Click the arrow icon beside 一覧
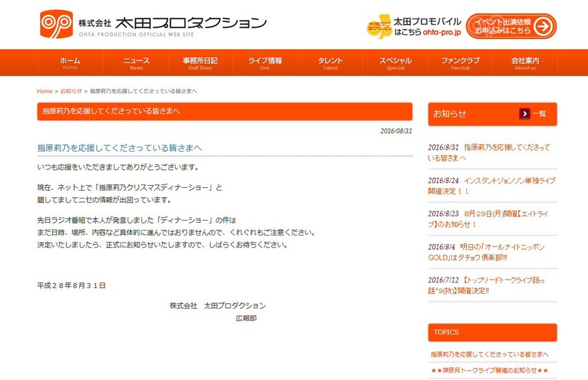This screenshot has width=588, height=380. tap(525, 114)
